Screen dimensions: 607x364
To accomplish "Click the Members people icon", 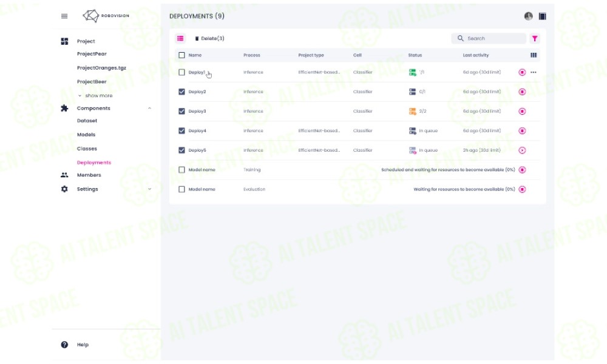I will pos(64,175).
